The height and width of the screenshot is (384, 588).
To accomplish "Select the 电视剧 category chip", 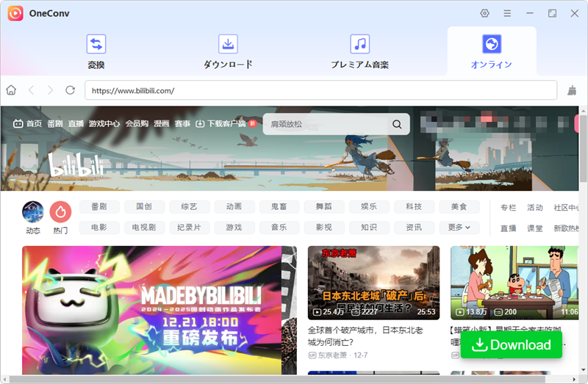I will (144, 228).
